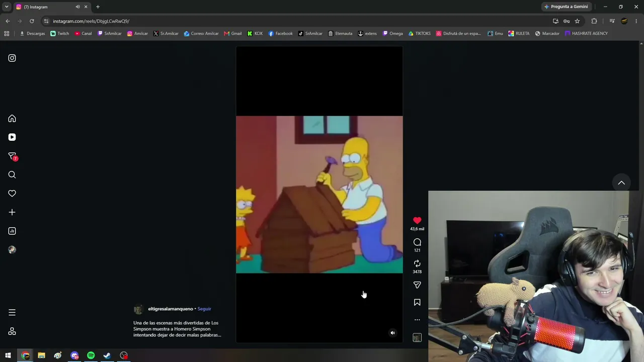This screenshot has width=644, height=362.
Task: Open the reel's audio thumbnail
Action: pyautogui.click(x=417, y=338)
